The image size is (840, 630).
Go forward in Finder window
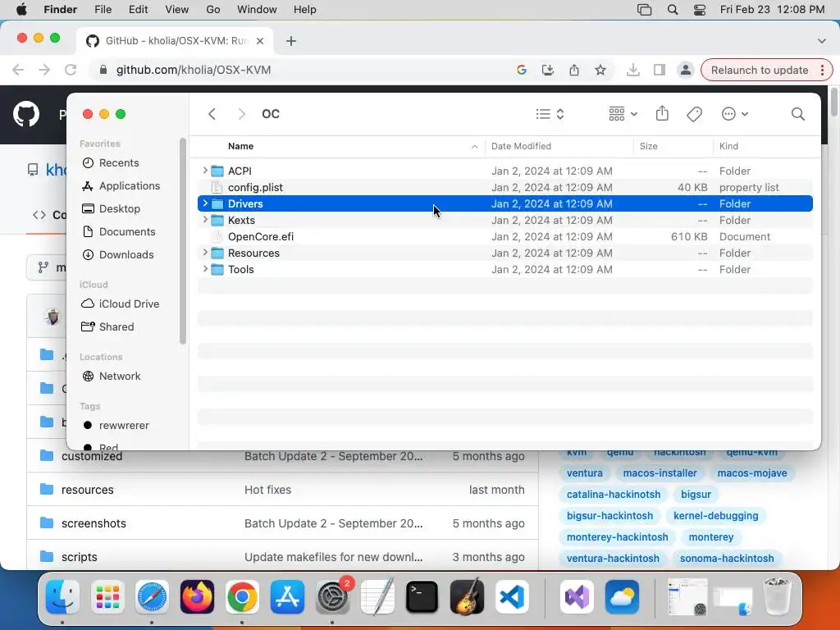click(x=242, y=114)
